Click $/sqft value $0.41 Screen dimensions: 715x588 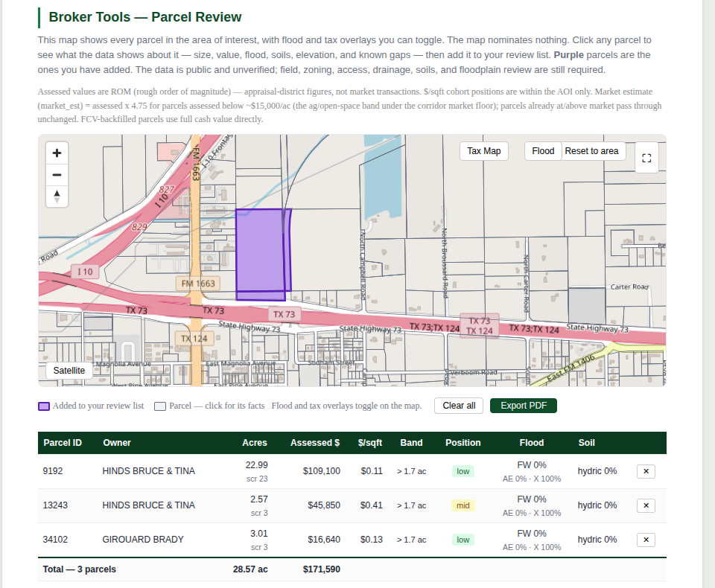click(x=371, y=505)
